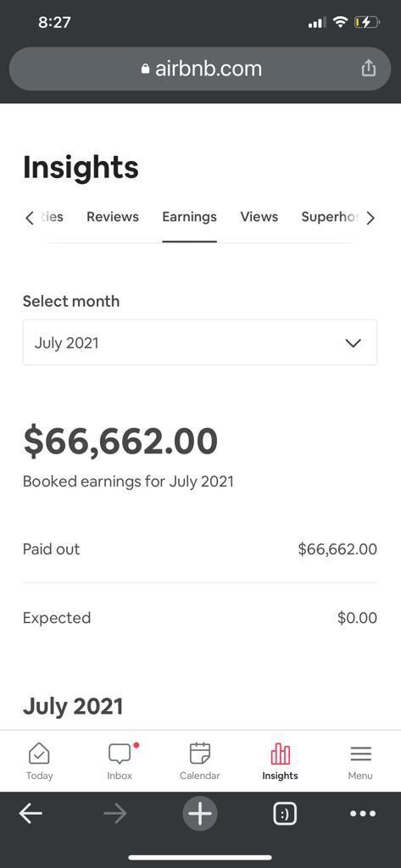Show next tabs with right chevron

(x=370, y=218)
